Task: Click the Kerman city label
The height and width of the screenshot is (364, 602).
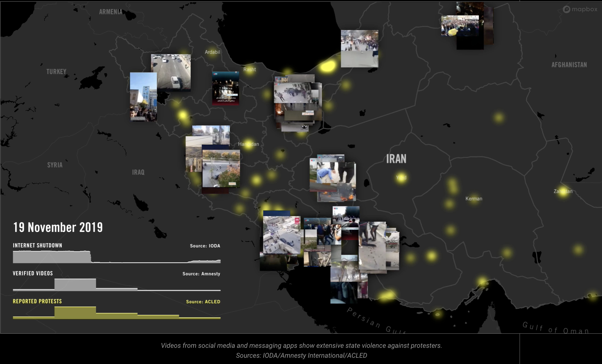Action: click(x=474, y=199)
